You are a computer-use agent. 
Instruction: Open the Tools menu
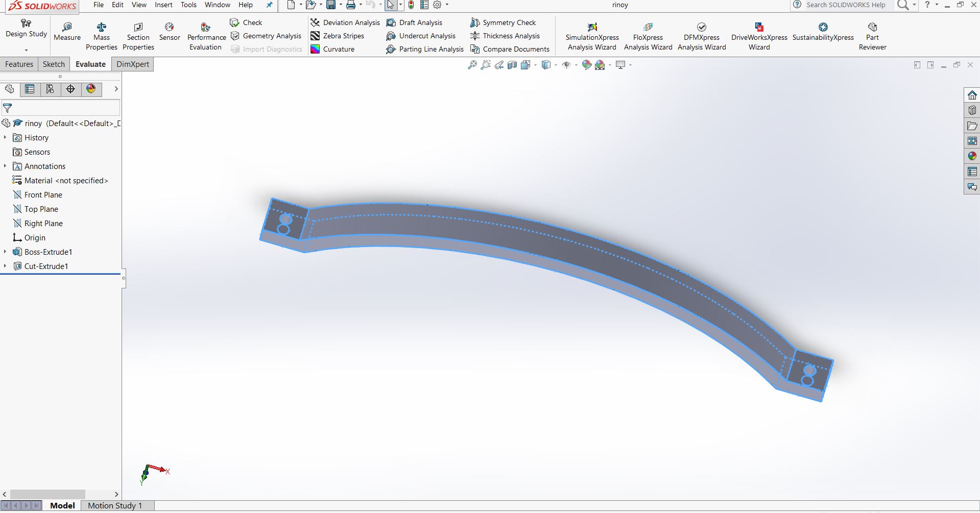[x=188, y=5]
